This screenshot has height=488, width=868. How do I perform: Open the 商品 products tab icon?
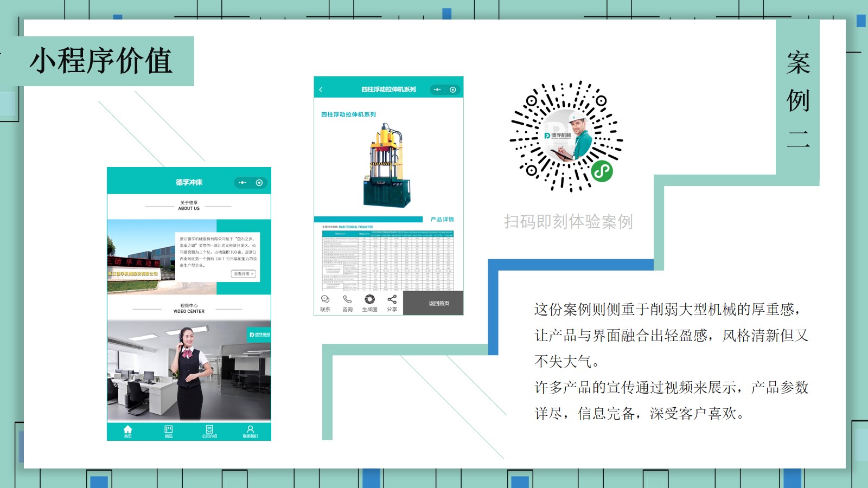[x=169, y=431]
